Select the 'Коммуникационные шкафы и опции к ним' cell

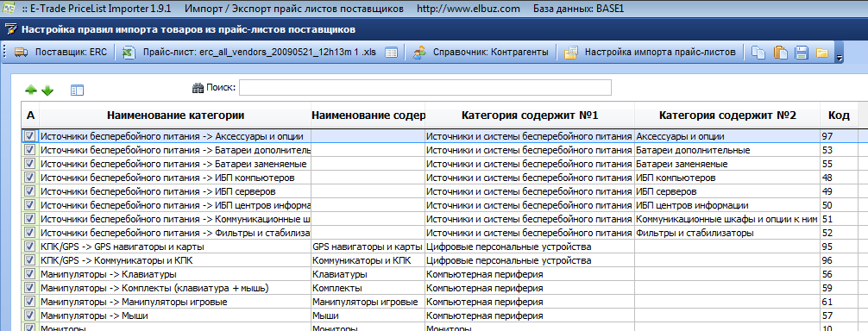click(x=727, y=219)
